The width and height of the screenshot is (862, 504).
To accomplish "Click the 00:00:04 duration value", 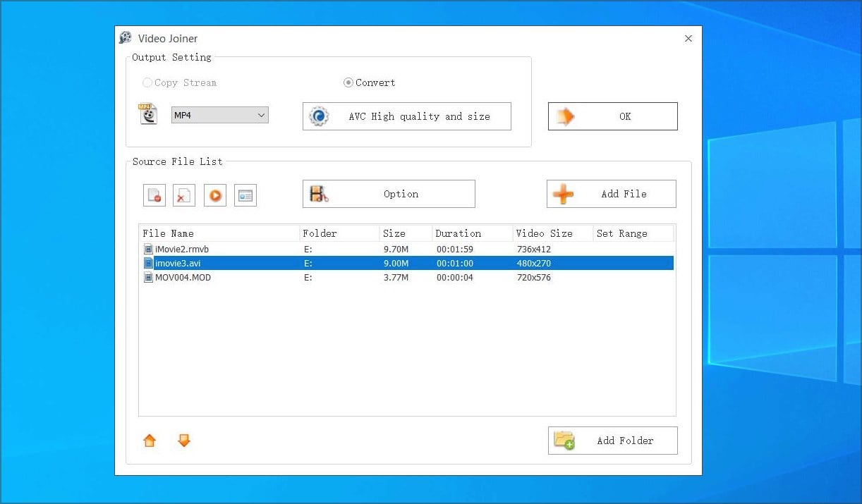I will point(455,277).
